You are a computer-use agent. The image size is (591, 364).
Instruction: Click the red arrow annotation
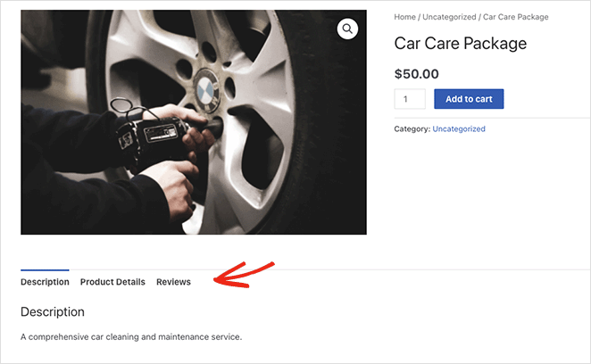coord(244,274)
